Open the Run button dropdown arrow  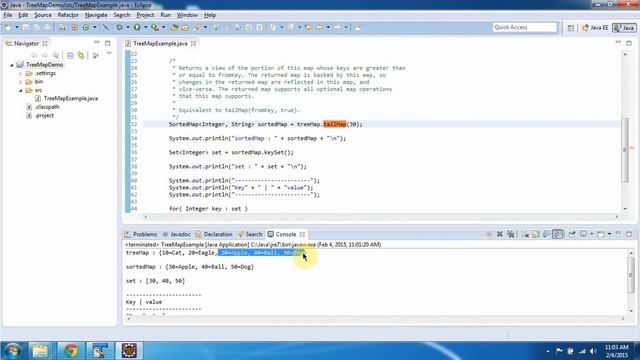pyautogui.click(x=146, y=27)
